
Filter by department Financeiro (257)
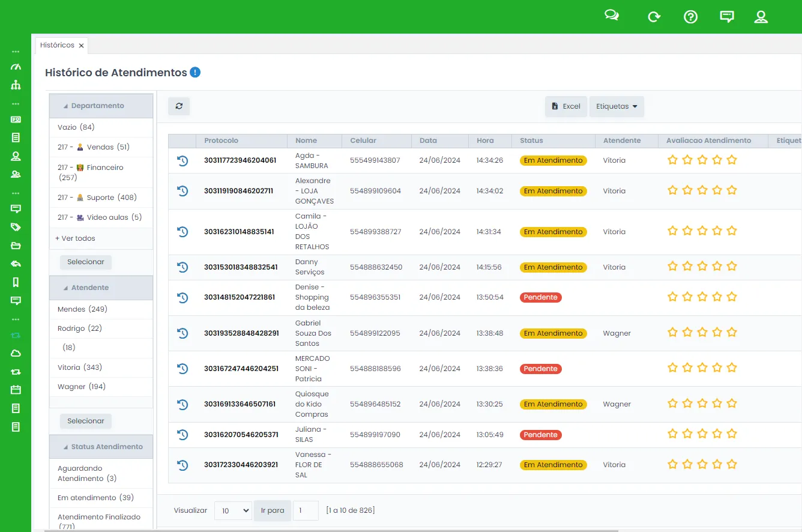pyautogui.click(x=91, y=172)
